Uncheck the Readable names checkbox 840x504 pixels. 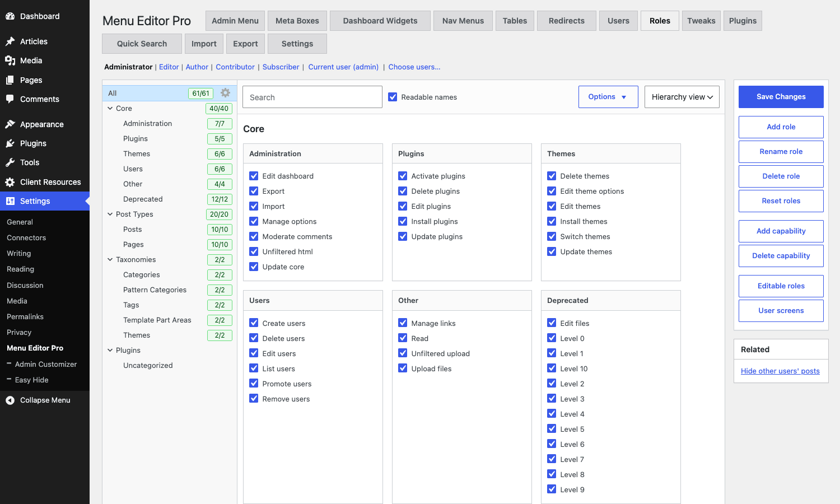(393, 97)
